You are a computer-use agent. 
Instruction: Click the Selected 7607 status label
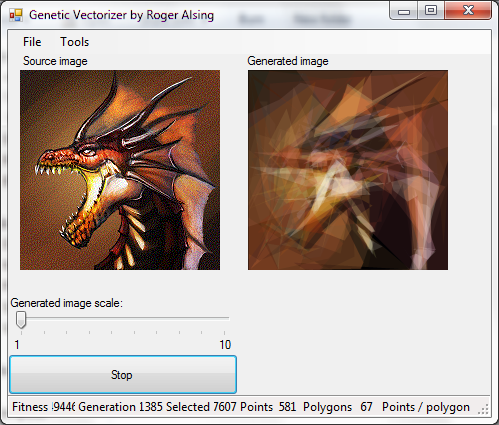201,407
